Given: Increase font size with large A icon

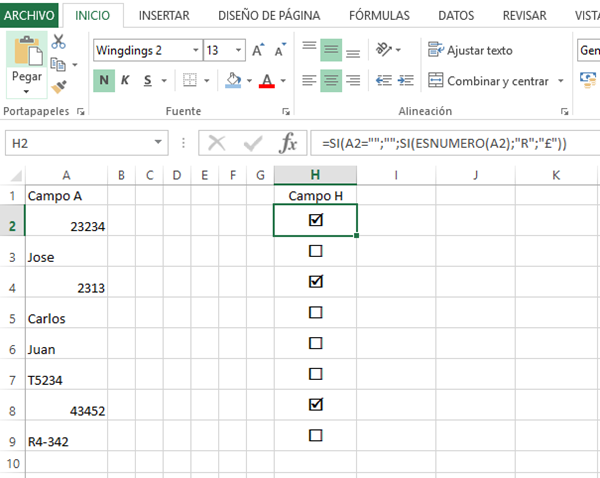Looking at the screenshot, I should [258, 50].
